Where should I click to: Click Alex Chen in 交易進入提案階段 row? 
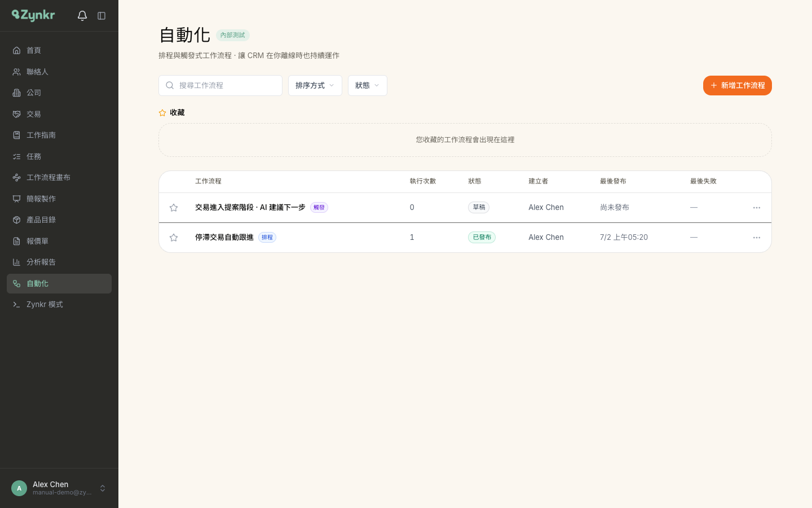click(546, 207)
